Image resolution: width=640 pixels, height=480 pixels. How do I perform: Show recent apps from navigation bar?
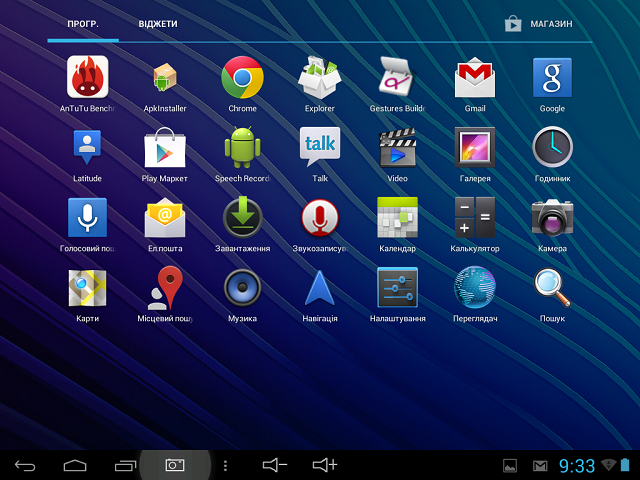[x=125, y=465]
